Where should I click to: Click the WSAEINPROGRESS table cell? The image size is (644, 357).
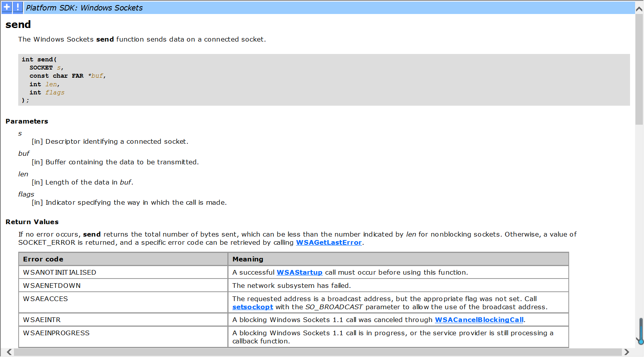click(x=123, y=337)
